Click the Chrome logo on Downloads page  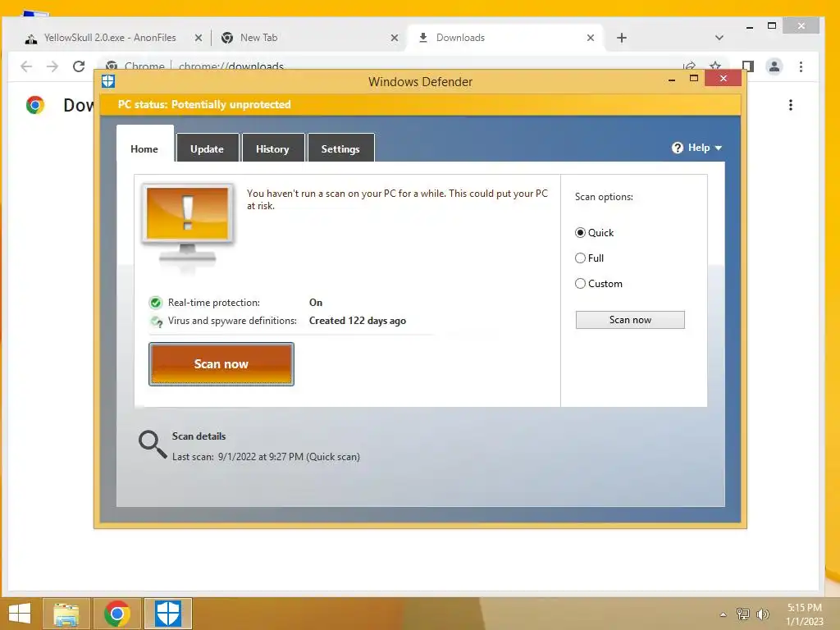[35, 105]
